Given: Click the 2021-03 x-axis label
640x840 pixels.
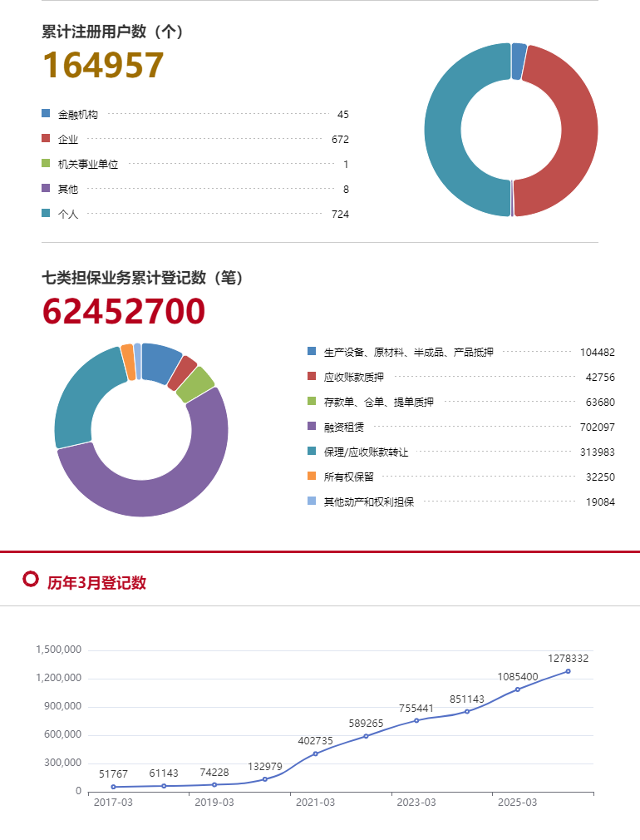Looking at the screenshot, I should point(315,803).
